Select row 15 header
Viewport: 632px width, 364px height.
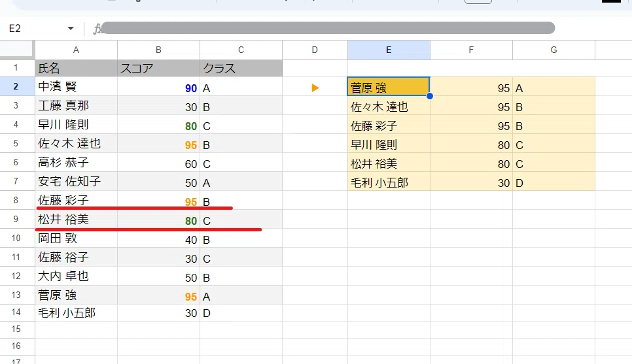[17, 329]
